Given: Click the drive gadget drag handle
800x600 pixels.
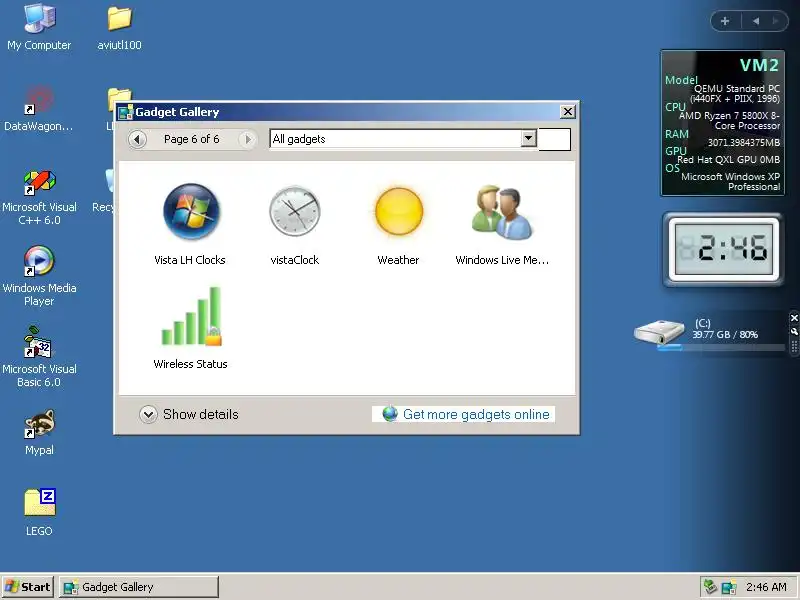Looking at the screenshot, I should 794,346.
